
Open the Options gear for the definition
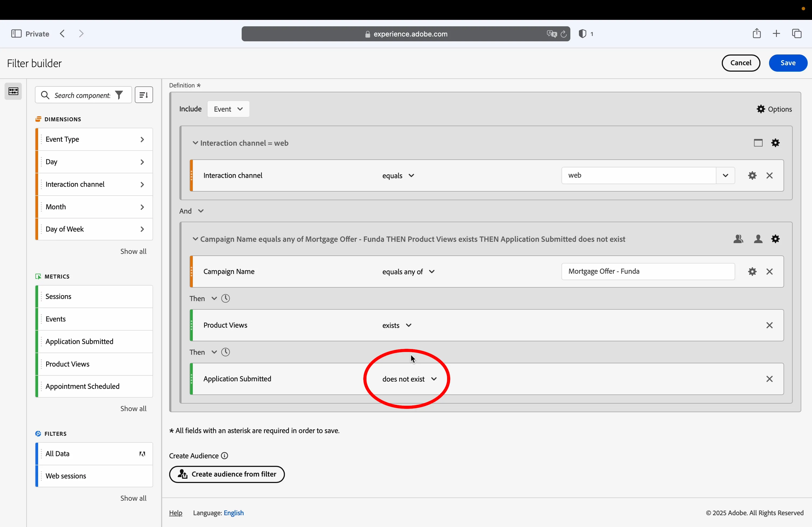coord(774,109)
